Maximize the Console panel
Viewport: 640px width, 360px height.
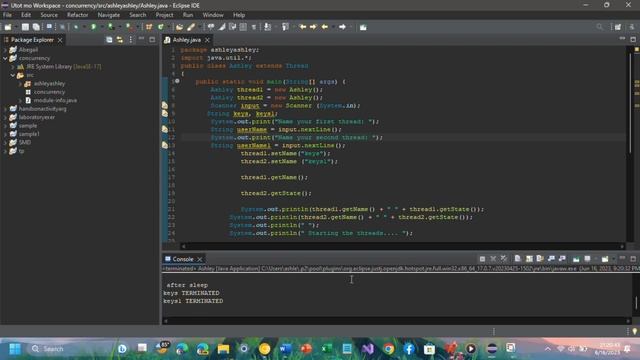633,259
